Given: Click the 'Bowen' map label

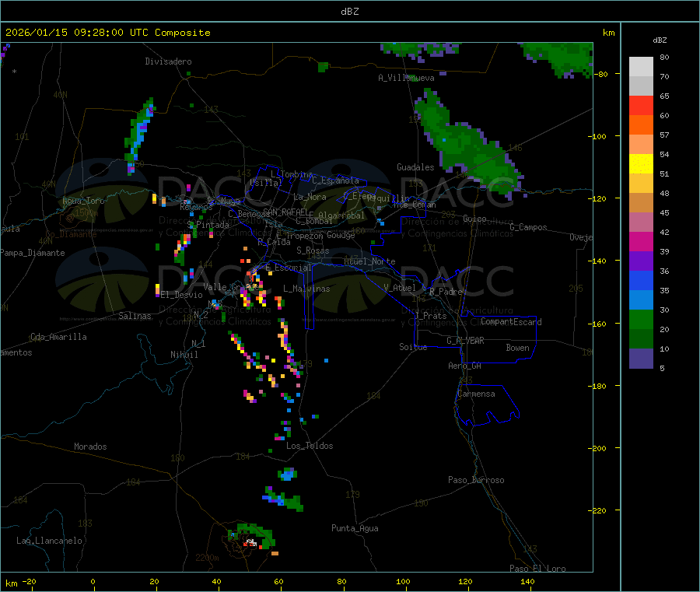Looking at the screenshot, I should click(x=517, y=348).
